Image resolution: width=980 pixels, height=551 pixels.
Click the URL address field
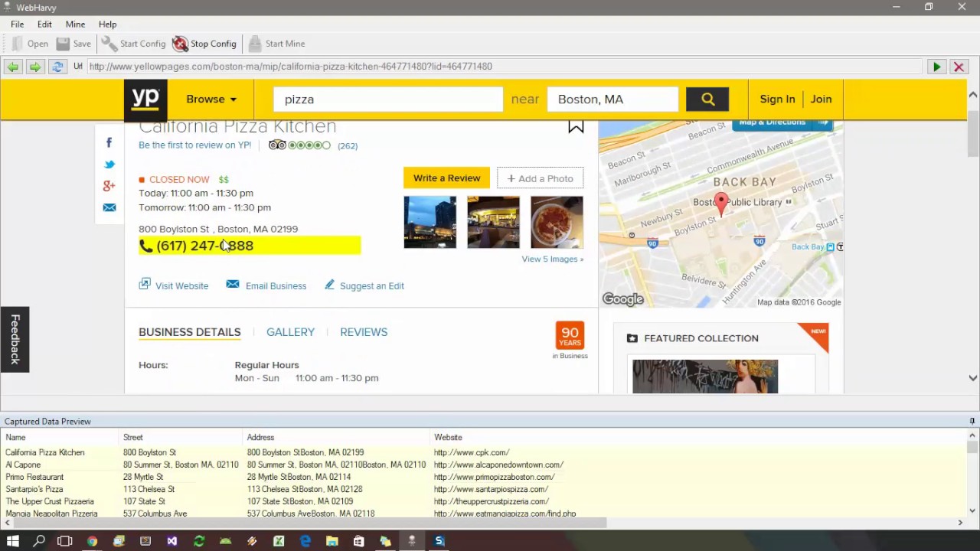click(505, 67)
